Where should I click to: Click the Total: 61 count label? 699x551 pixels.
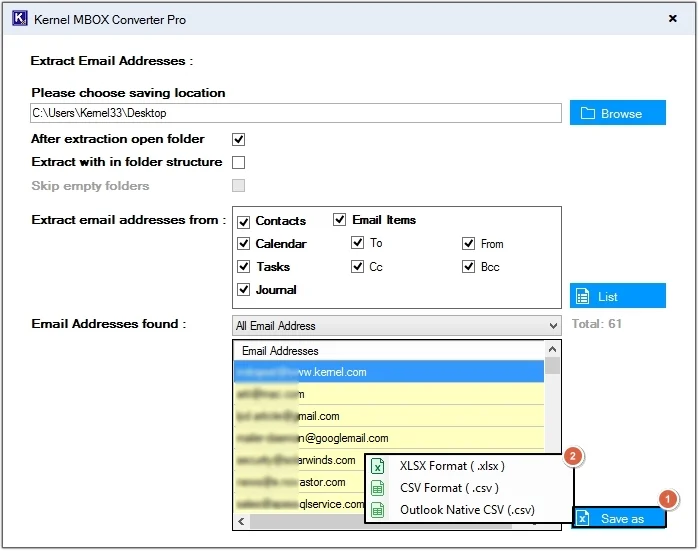[596, 324]
